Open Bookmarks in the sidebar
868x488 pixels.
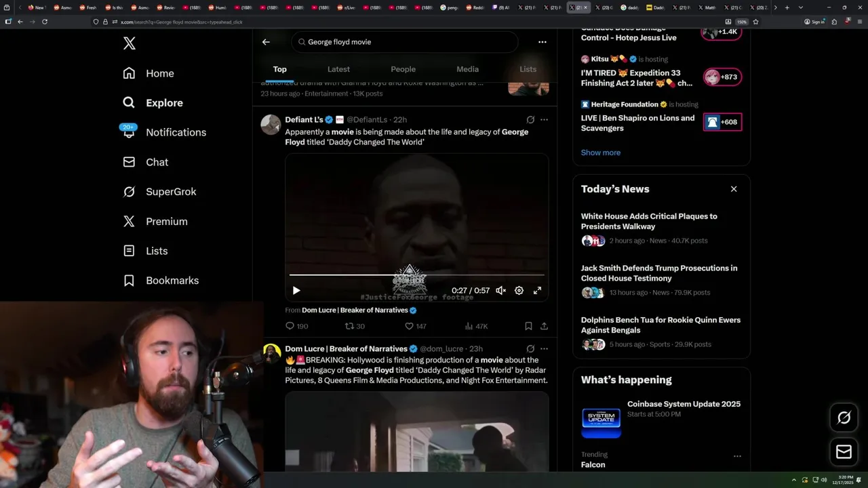coord(161,281)
